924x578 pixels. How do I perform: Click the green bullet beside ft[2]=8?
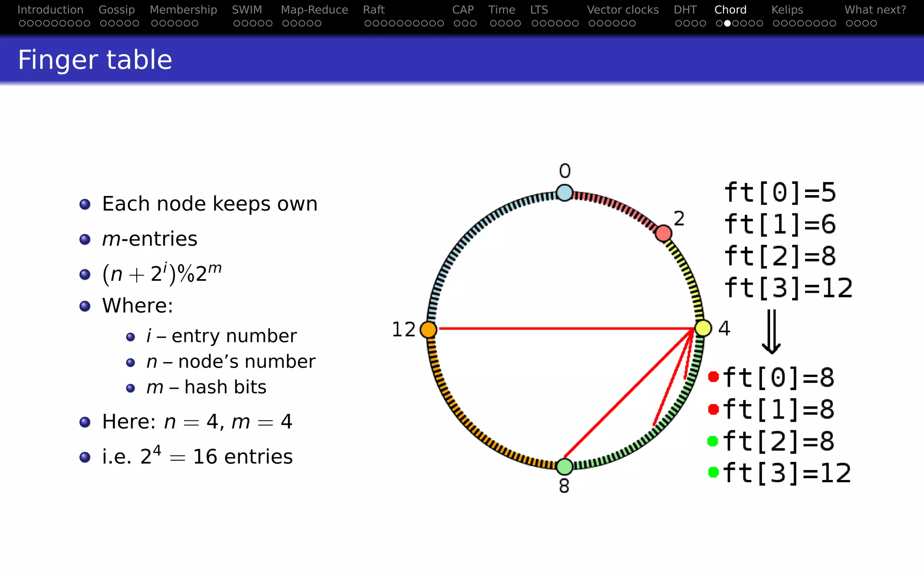click(713, 441)
